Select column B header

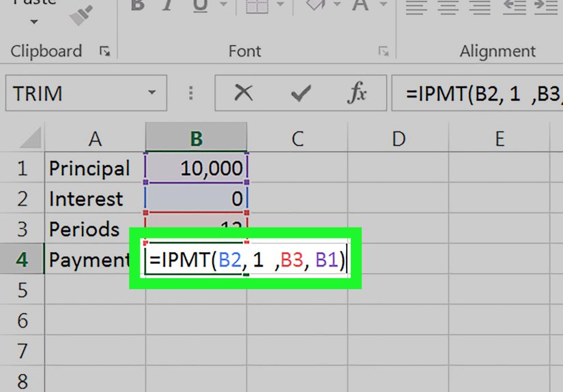197,138
